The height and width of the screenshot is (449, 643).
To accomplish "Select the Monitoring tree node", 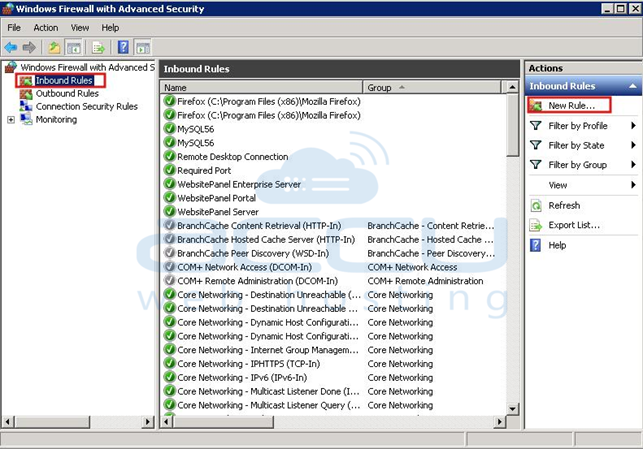I will pyautogui.click(x=56, y=120).
